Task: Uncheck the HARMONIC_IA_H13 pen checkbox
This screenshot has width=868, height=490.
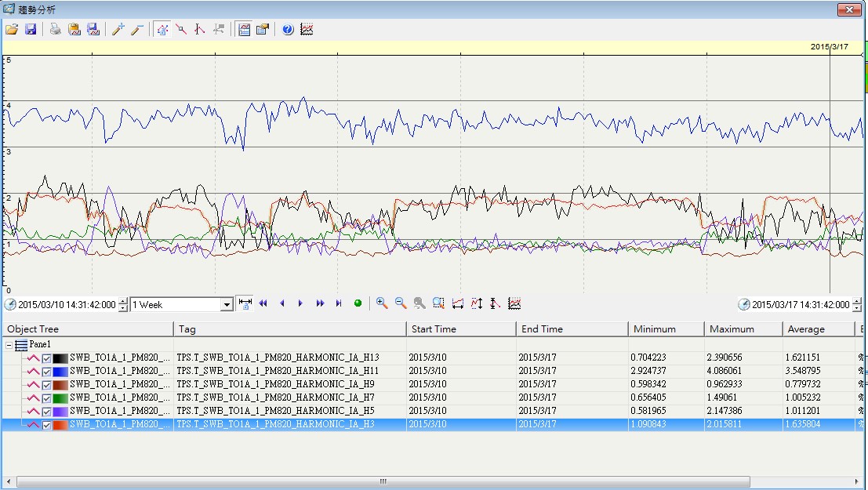Action: coord(47,358)
